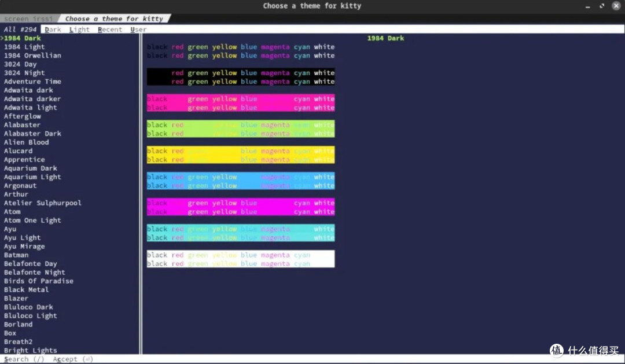Click the yellow background preview band
This screenshot has height=364, width=625.
coord(241,155)
